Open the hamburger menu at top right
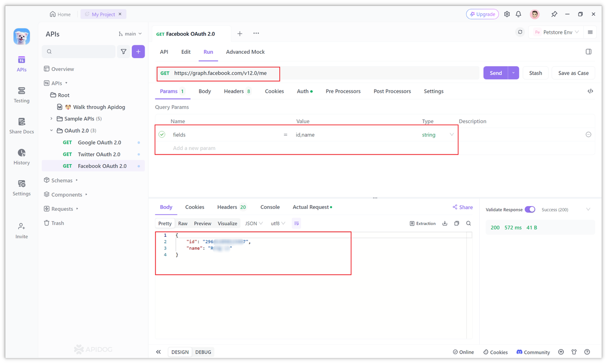 click(x=590, y=32)
